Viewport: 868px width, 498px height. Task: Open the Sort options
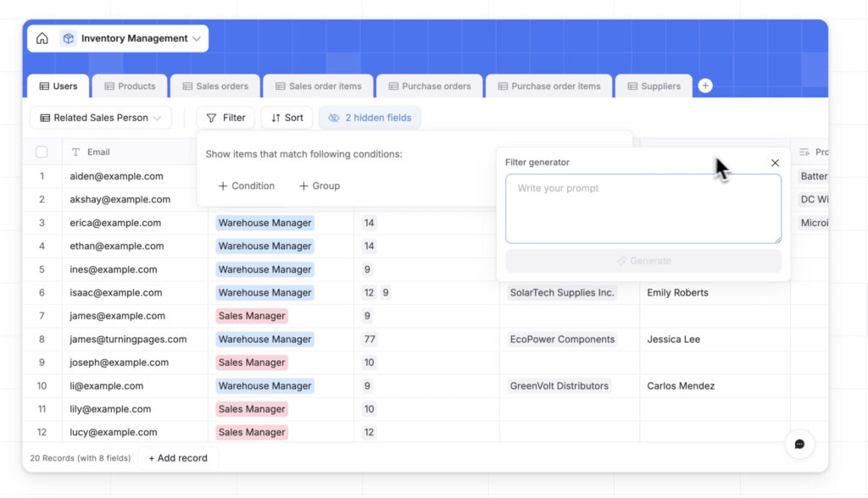click(287, 118)
